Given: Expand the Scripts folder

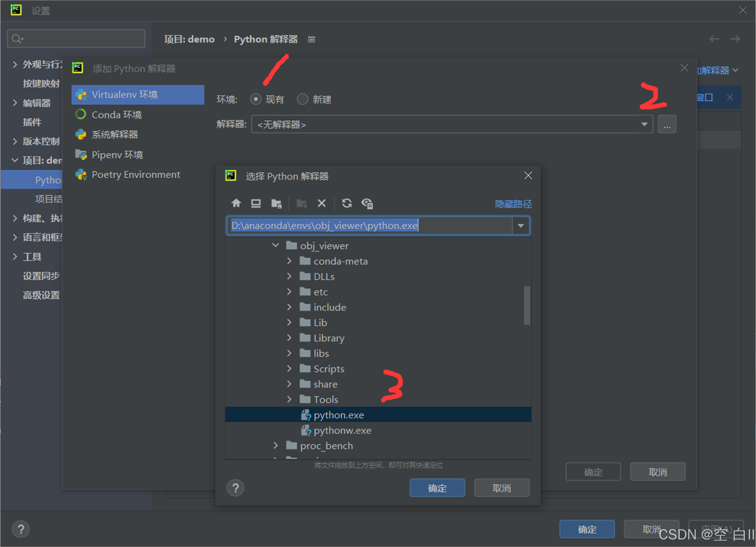Looking at the screenshot, I should (289, 368).
